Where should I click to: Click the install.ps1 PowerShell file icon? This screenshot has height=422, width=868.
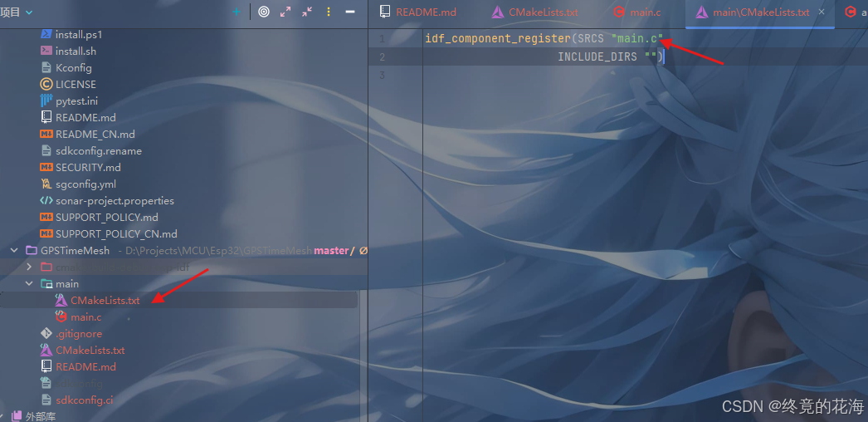(x=46, y=34)
